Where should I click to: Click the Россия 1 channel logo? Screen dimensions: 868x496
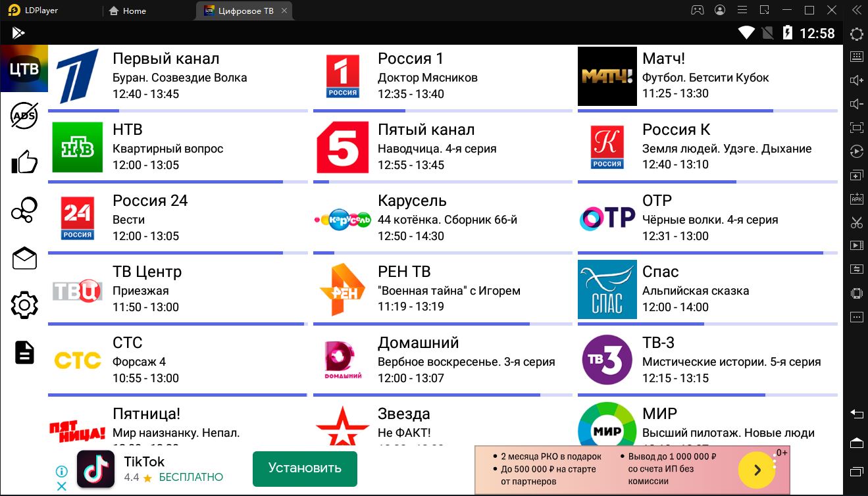pos(342,76)
